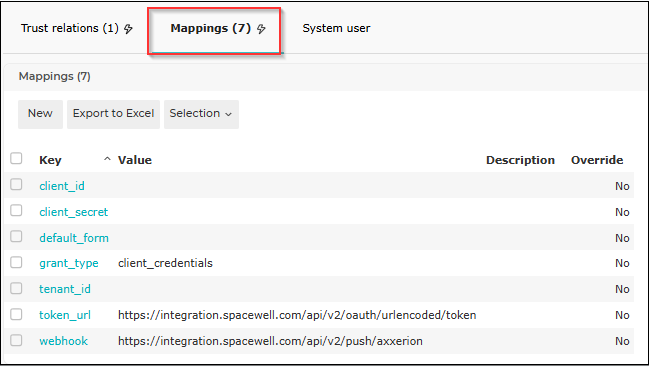Screen dimensions: 649x367
Task: Check the tenant_id row checkbox
Action: [x=16, y=288]
